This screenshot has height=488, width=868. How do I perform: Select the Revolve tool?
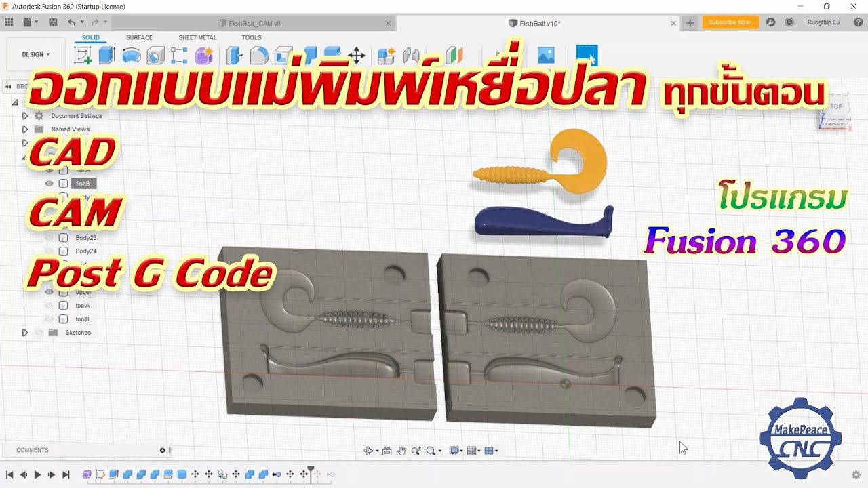[x=132, y=55]
